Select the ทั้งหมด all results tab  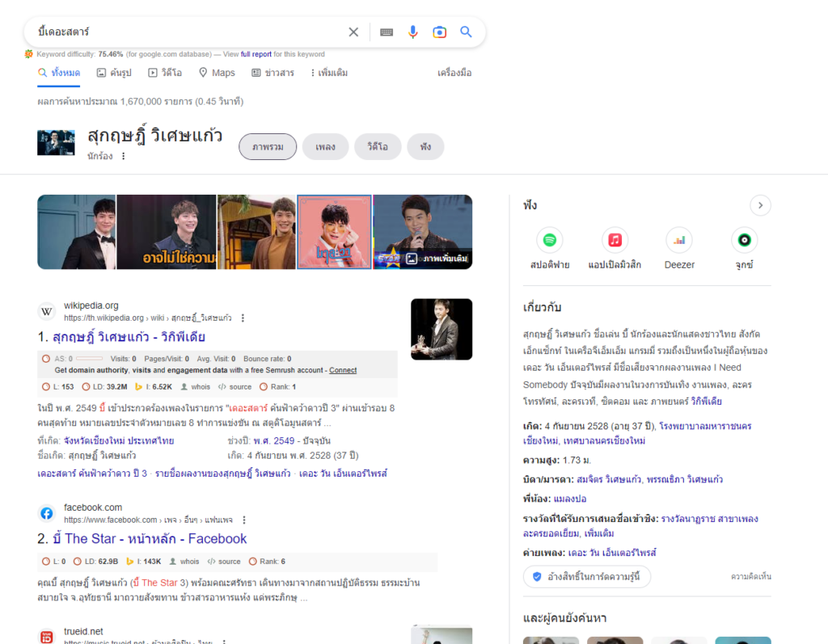coord(59,73)
